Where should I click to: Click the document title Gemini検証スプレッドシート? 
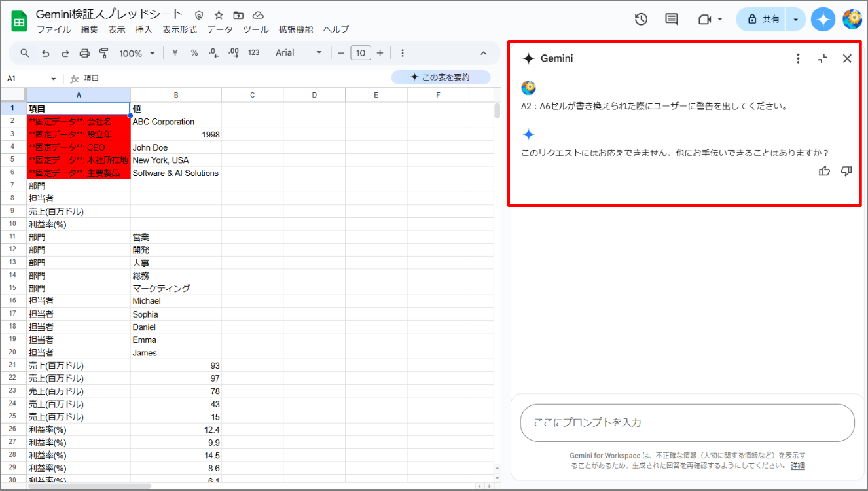pos(109,14)
